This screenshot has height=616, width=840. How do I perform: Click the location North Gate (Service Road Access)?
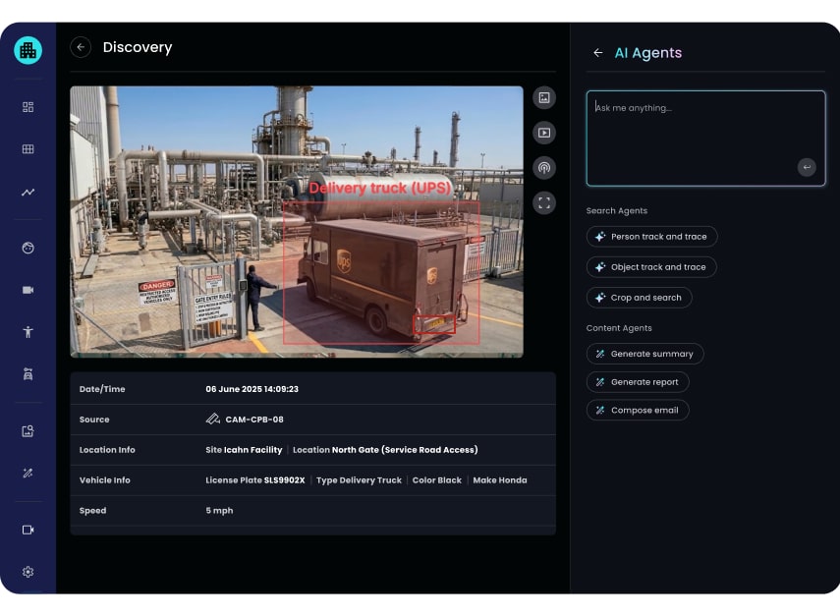[x=405, y=450]
